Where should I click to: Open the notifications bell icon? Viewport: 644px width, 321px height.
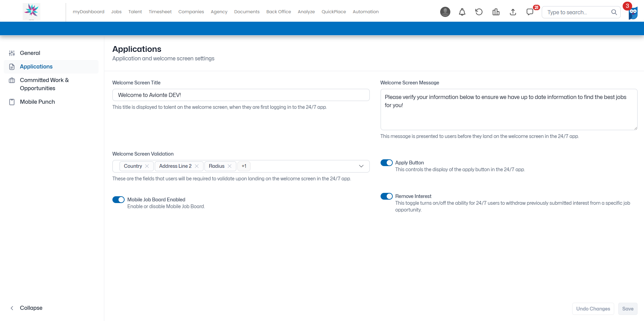point(462,12)
